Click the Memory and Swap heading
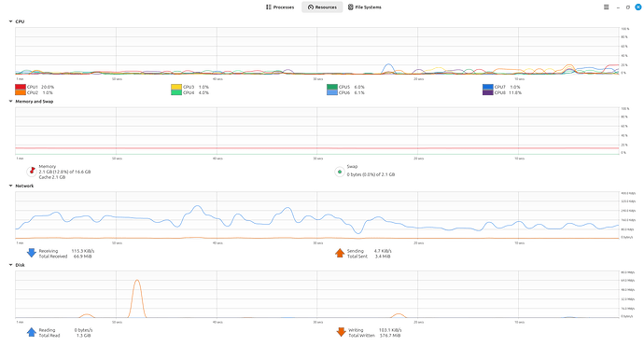The height and width of the screenshot is (346, 644). 35,102
